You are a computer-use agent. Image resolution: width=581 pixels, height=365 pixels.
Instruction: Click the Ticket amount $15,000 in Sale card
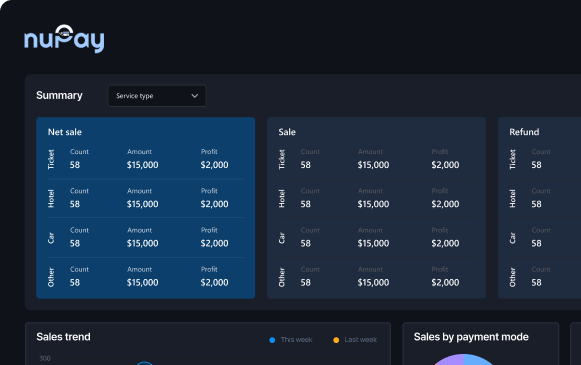[374, 165]
